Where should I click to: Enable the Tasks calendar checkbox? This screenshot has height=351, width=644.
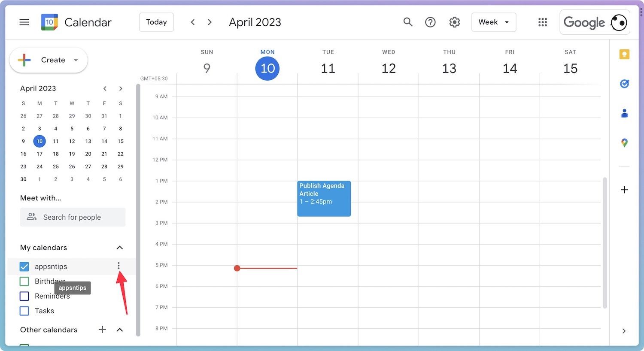coord(24,311)
